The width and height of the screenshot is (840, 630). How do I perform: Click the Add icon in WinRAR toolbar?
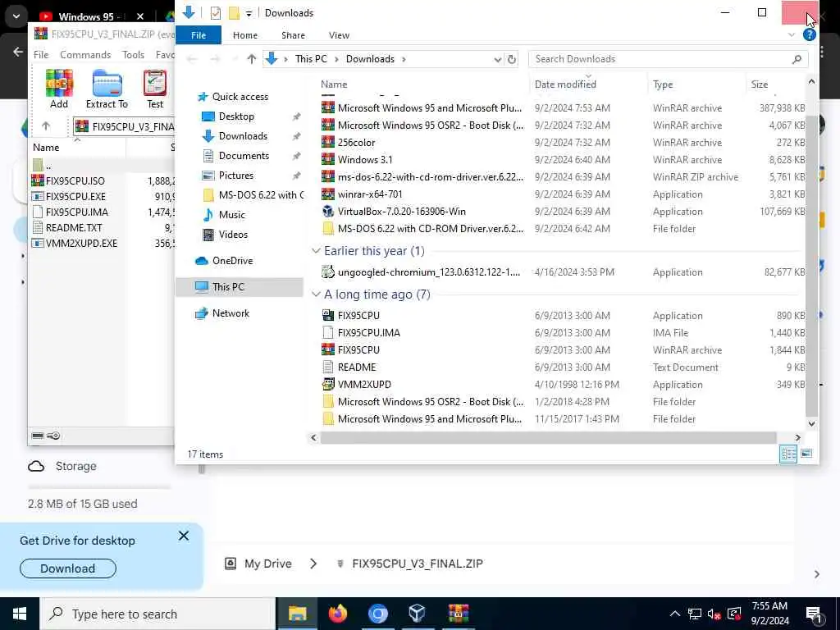pyautogui.click(x=59, y=89)
